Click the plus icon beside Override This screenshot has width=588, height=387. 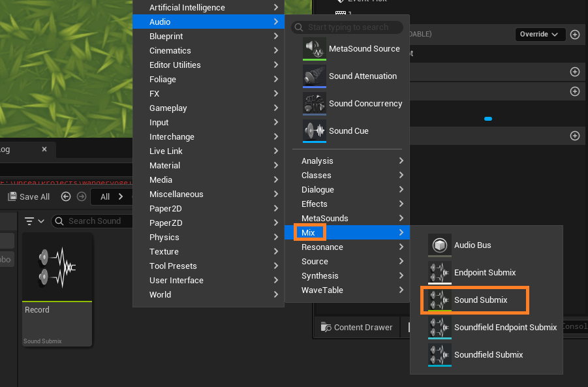point(575,35)
